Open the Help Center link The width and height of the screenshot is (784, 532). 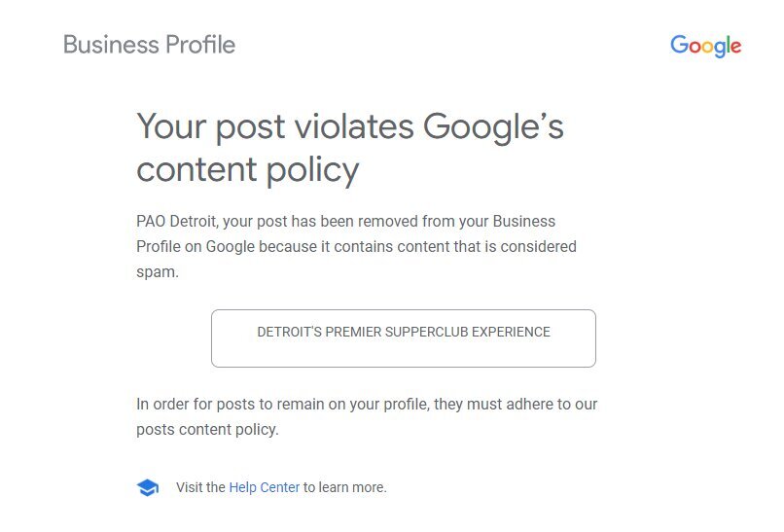[x=264, y=487]
